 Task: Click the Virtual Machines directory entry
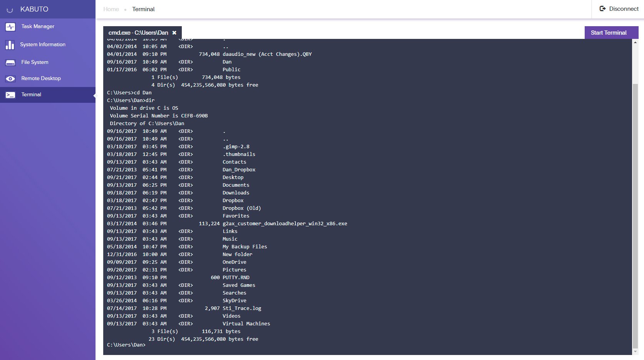coord(246,324)
